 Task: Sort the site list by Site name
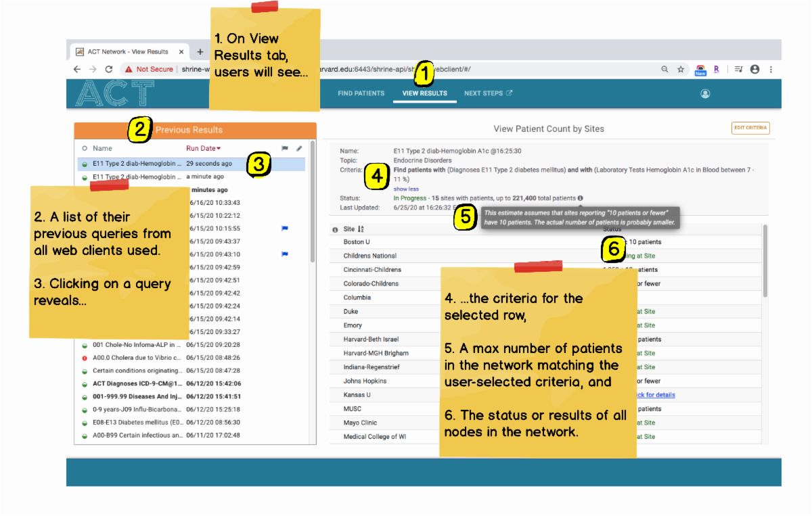[354, 229]
